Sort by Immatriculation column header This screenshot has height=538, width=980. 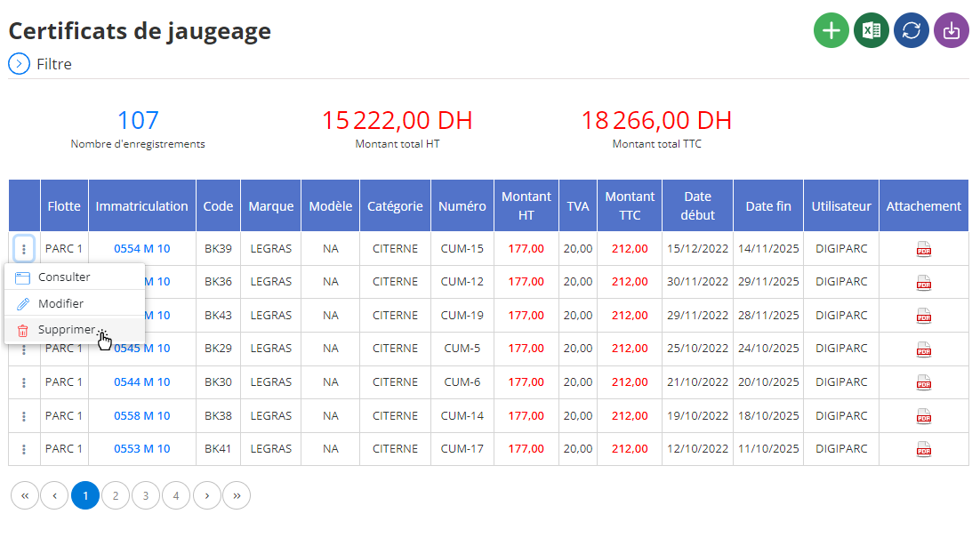[x=142, y=206]
